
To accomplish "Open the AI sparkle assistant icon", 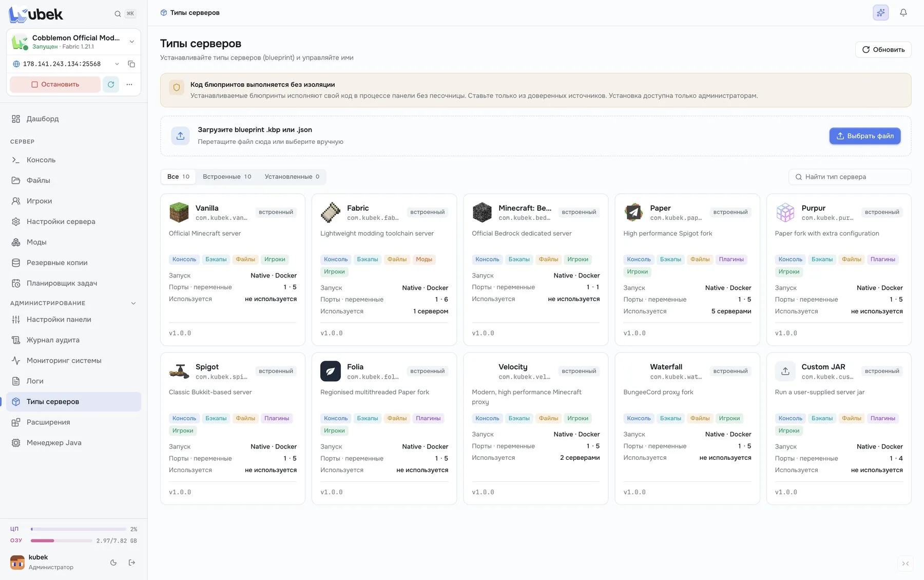I will [x=880, y=13].
